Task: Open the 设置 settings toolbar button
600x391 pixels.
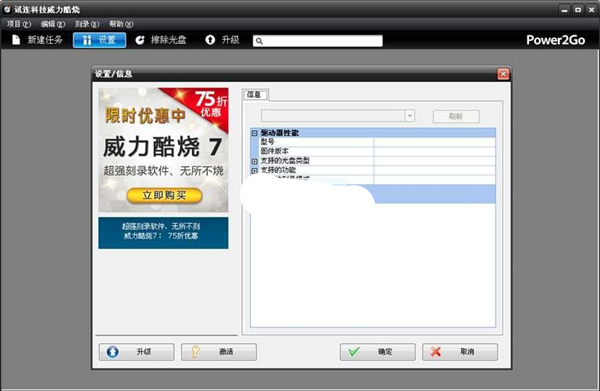Action: tap(99, 40)
